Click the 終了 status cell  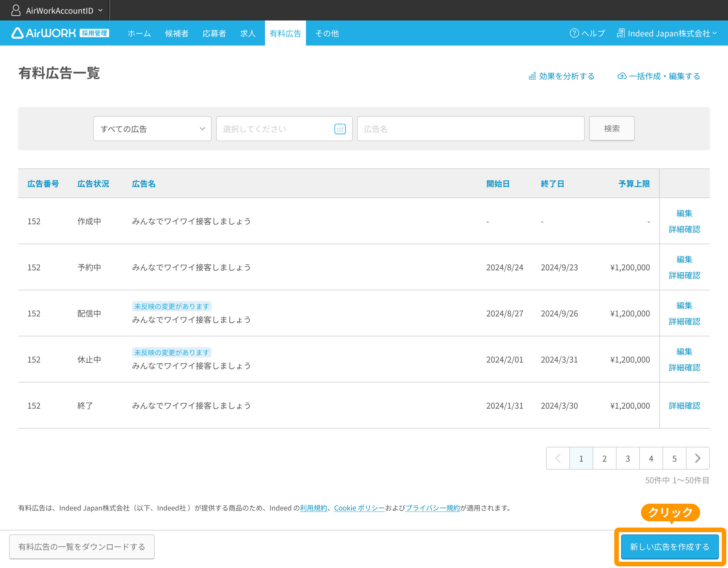pos(85,405)
